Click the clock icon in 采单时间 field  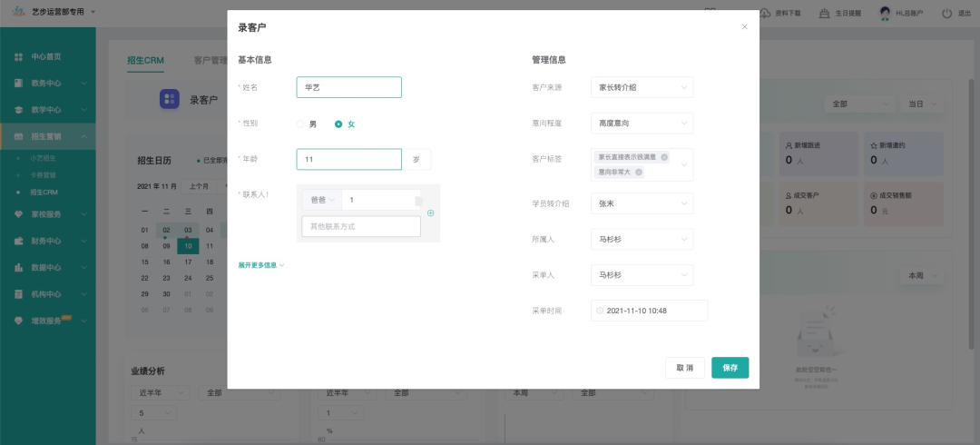(600, 311)
